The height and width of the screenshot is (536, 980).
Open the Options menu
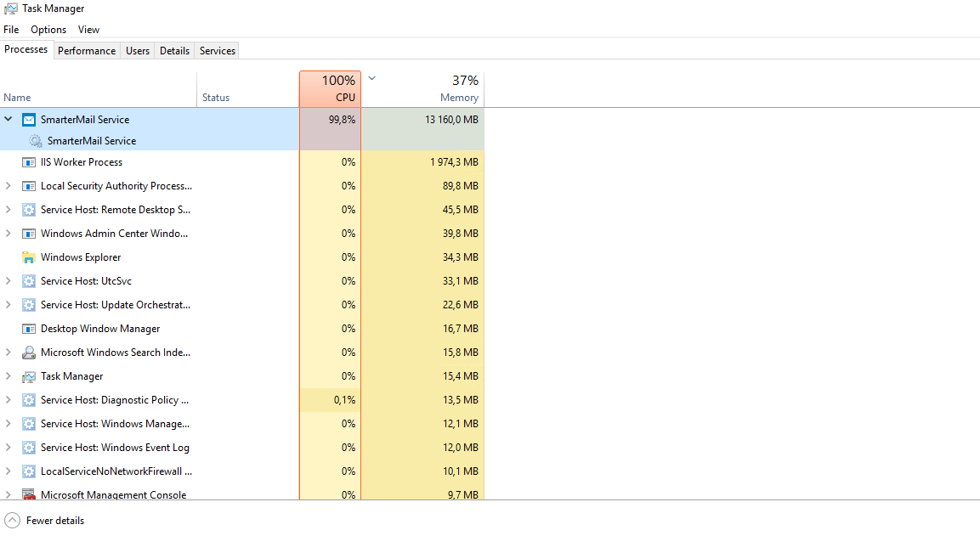[48, 30]
